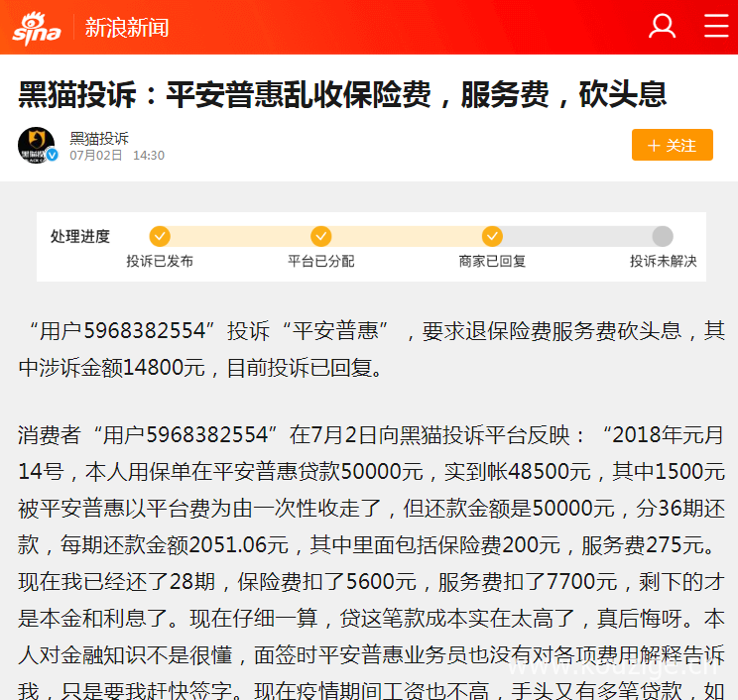Viewport: 738px width, 700px height.
Task: Select the 投诉已发布 step label
Action: coord(160,262)
